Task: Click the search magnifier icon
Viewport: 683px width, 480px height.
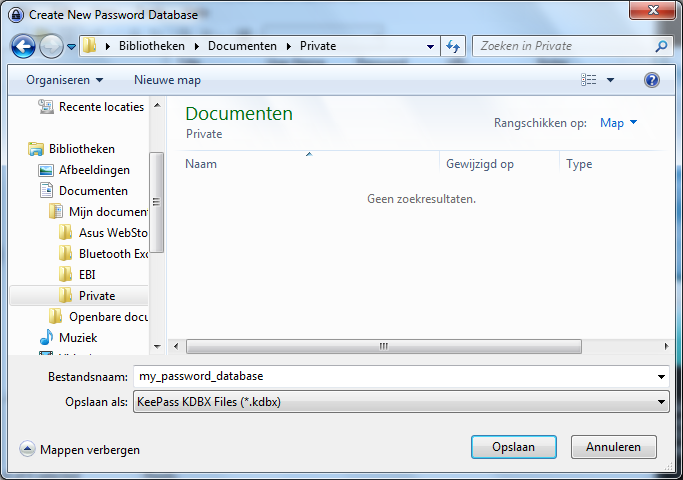Action: tap(661, 46)
